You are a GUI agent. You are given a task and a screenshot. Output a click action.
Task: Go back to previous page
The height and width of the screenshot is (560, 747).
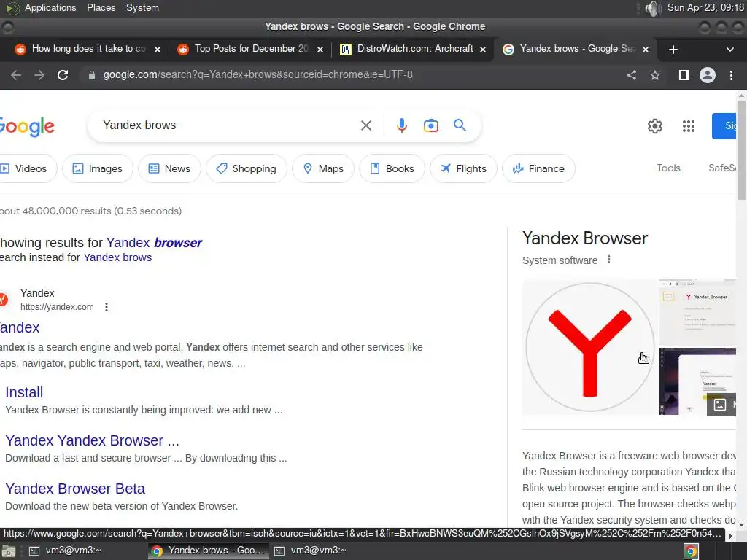(16, 75)
